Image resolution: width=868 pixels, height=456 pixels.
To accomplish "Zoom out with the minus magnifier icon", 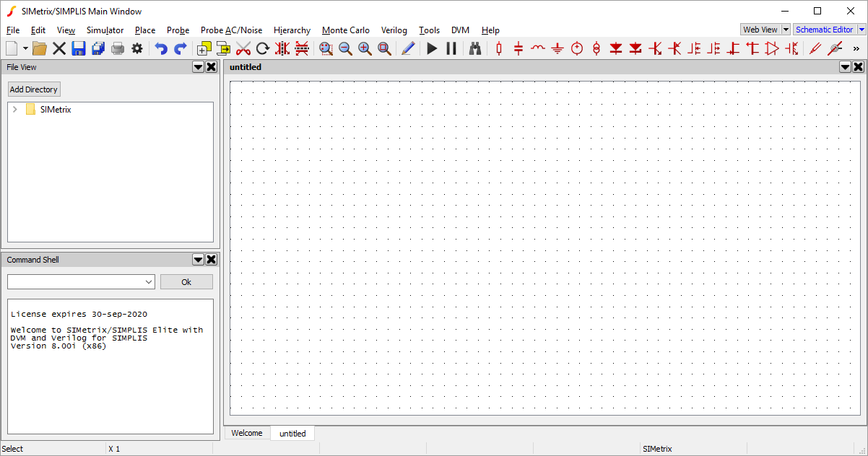I will coord(345,48).
